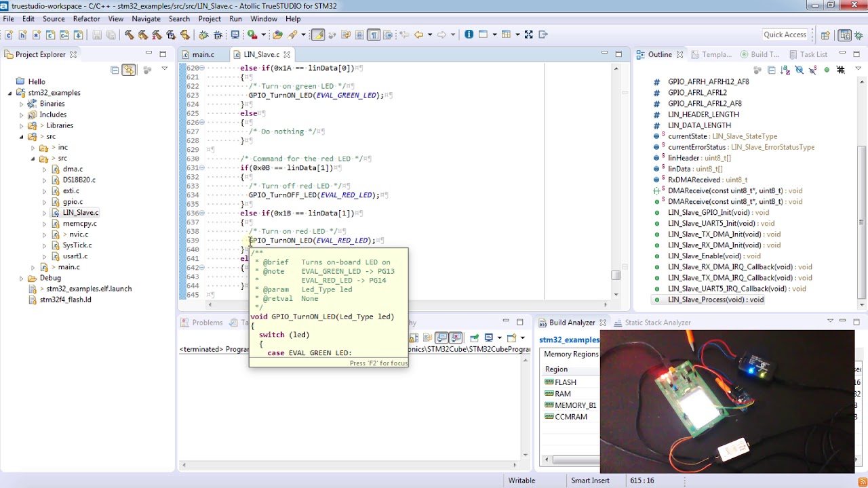Open the Refactor menu
This screenshot has height=488, width=868.
coord(86,18)
